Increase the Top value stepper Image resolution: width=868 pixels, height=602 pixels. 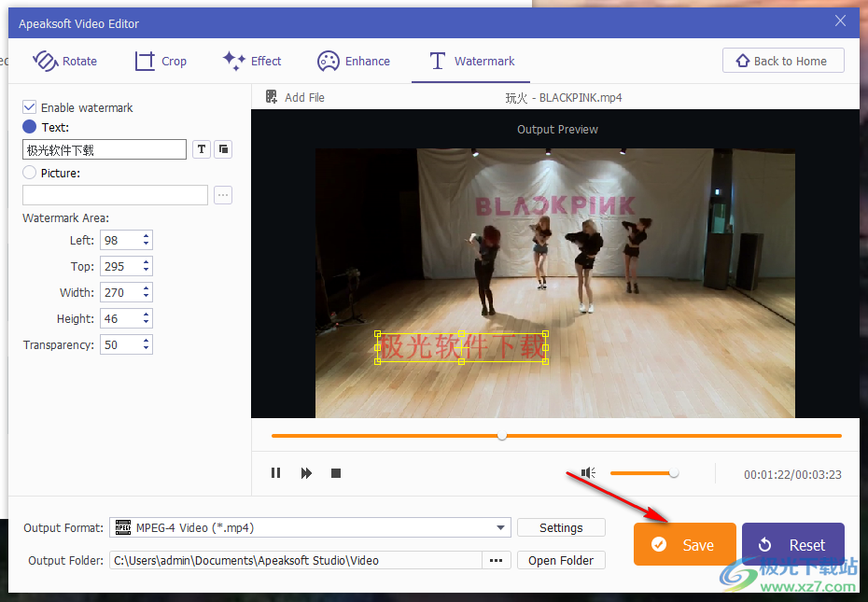(147, 262)
